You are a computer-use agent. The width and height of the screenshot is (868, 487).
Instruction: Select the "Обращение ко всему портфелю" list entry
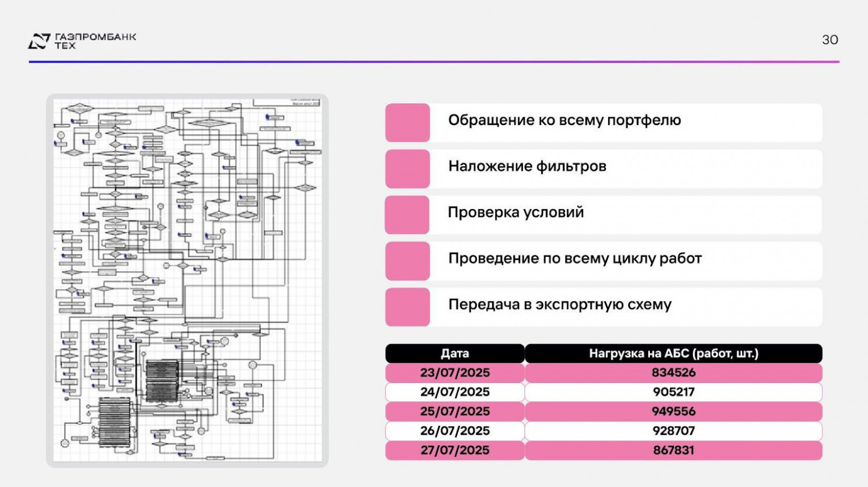tap(565, 120)
